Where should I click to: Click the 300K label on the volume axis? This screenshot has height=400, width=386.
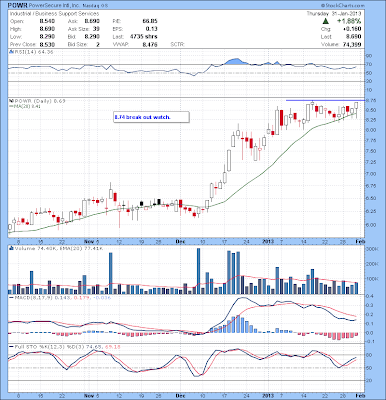[371, 249]
